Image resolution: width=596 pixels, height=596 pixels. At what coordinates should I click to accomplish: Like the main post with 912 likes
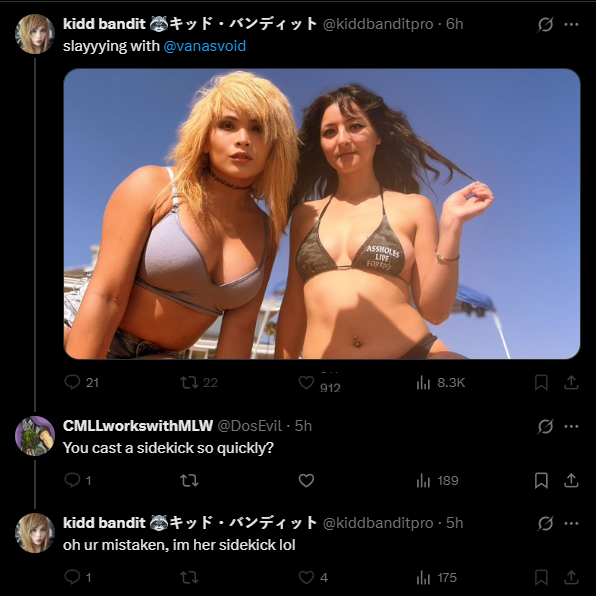click(306, 382)
